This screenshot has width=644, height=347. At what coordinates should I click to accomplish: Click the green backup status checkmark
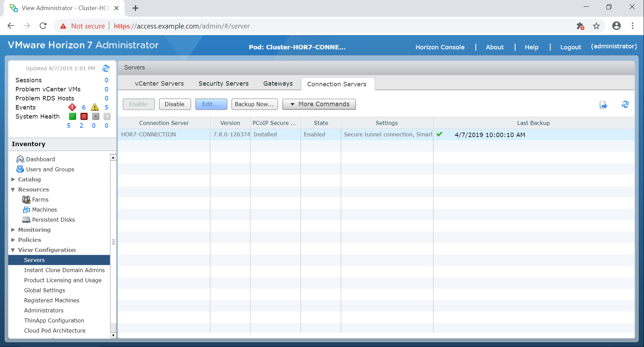coord(439,134)
